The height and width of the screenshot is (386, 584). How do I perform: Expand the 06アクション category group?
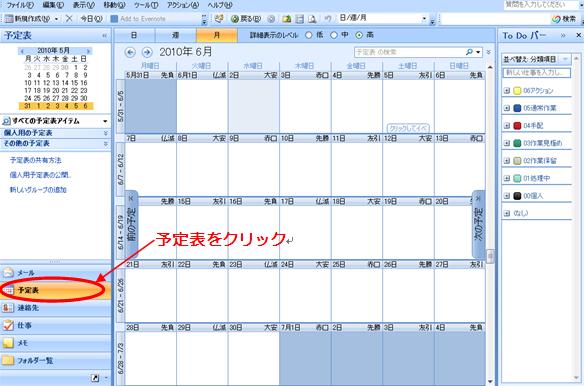[507, 91]
